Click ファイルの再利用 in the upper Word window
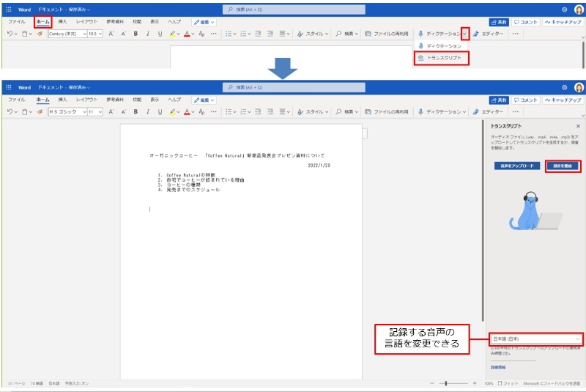Viewport: 586px width, 392px height. coord(387,34)
